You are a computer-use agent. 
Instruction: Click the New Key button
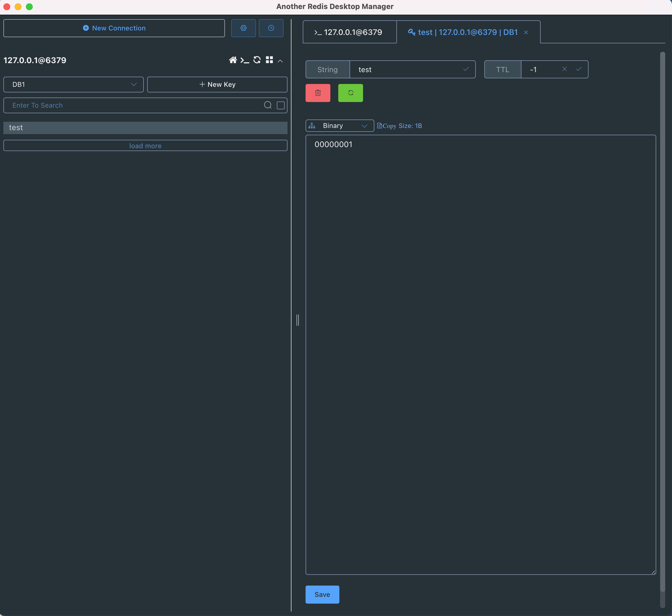click(217, 84)
